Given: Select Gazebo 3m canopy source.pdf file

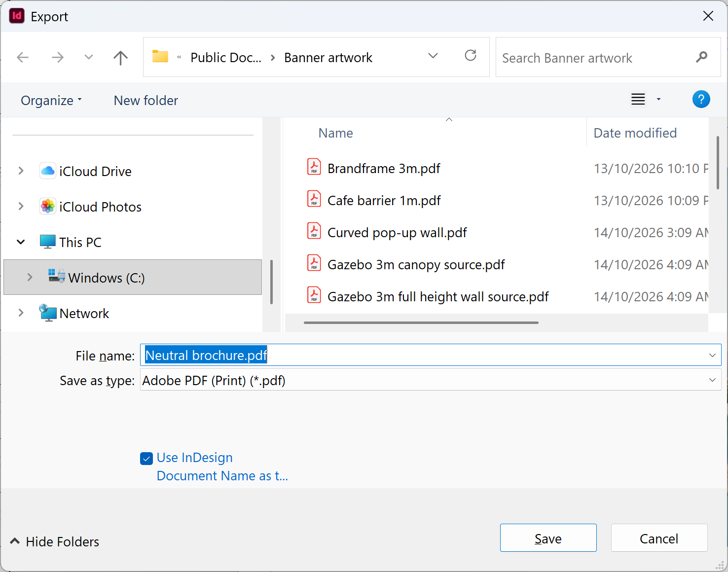Looking at the screenshot, I should [x=416, y=265].
